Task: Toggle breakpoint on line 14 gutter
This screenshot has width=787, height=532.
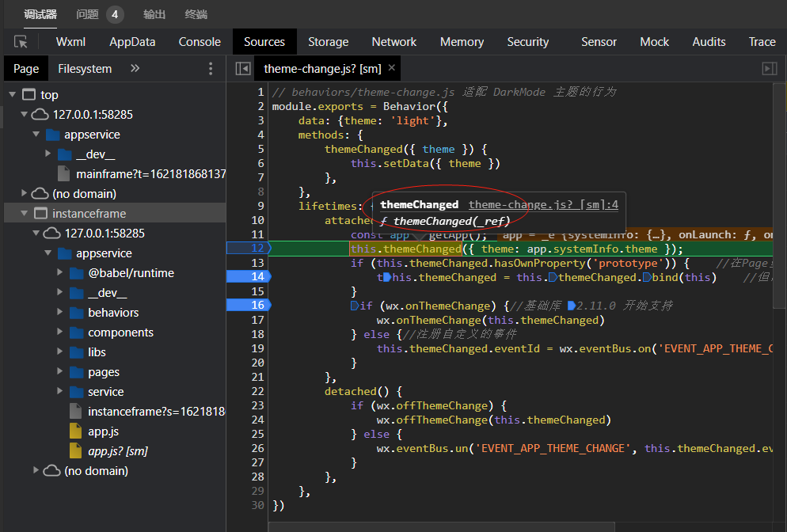Action: [249, 276]
